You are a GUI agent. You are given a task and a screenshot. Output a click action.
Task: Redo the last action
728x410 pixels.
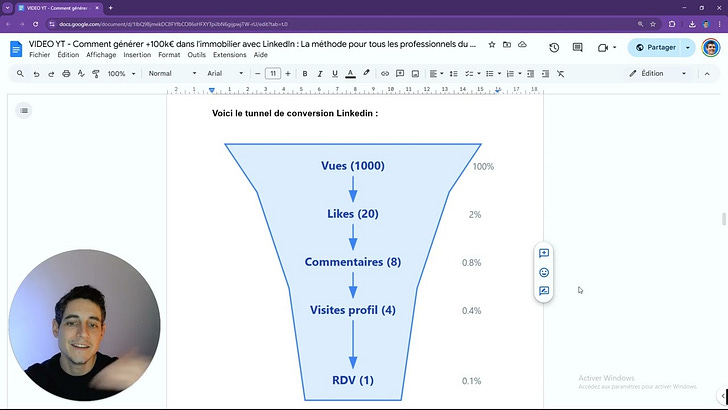point(51,74)
